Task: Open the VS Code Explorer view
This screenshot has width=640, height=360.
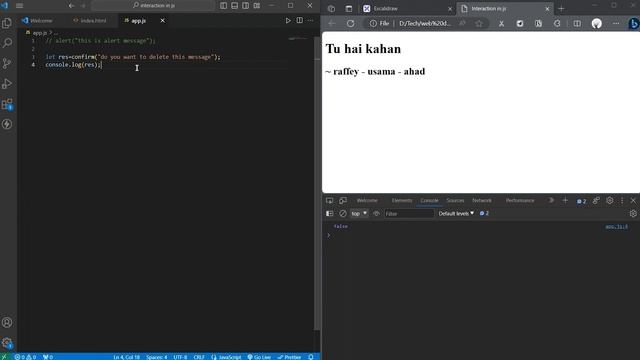Action: pyautogui.click(x=7, y=23)
